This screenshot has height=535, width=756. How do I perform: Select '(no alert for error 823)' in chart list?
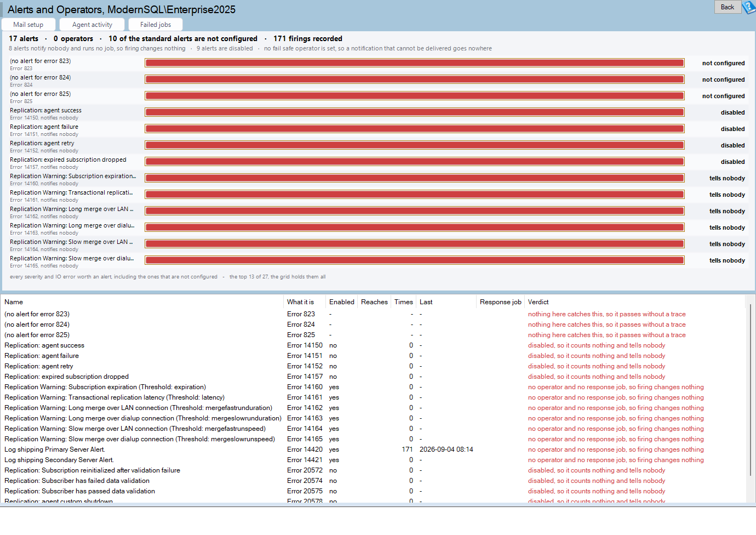point(40,61)
